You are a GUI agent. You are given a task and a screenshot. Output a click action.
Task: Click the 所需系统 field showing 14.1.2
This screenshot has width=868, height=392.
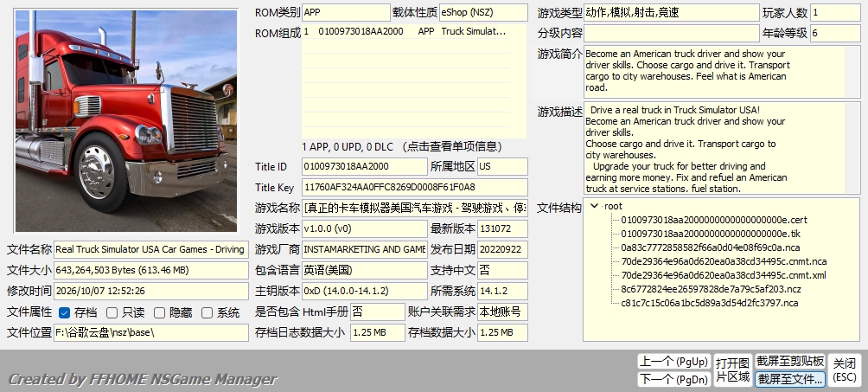pos(502,291)
